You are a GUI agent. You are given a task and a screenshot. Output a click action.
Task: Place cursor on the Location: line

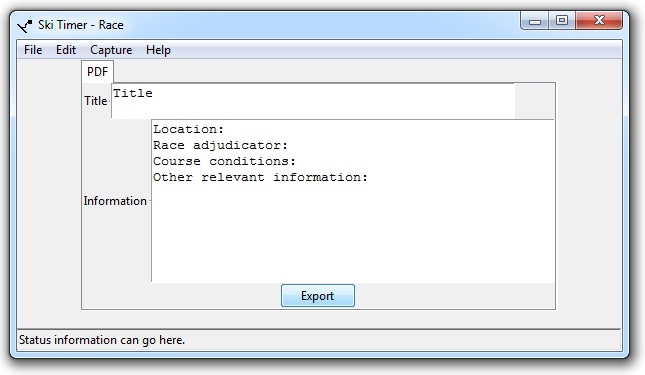tap(188, 129)
